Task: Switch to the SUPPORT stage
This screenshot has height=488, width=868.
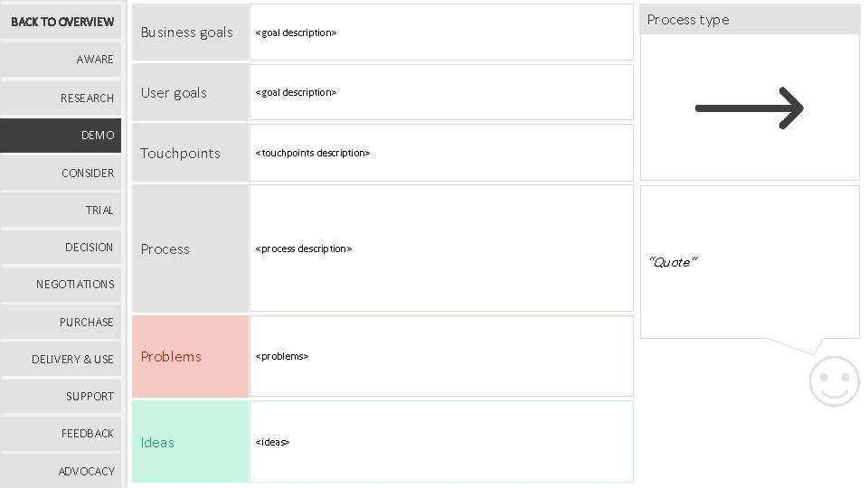Action: tap(61, 396)
